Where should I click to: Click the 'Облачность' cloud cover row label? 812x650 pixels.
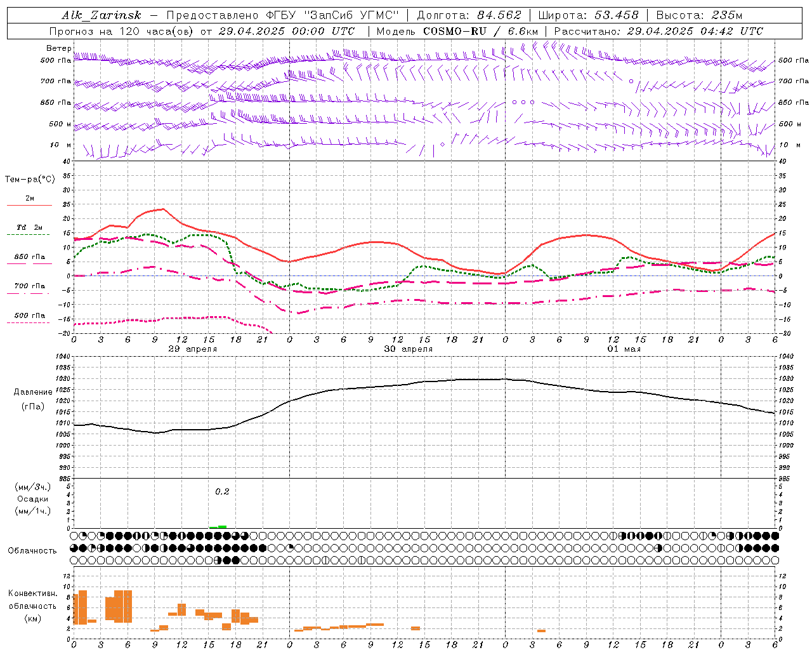coord(32,551)
